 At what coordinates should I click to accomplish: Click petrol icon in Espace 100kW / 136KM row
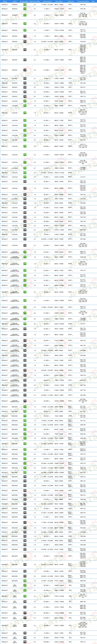click(25, 9)
